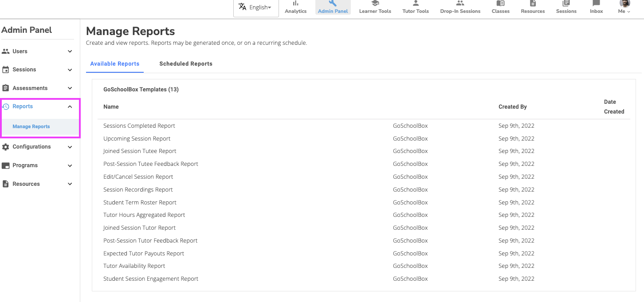The height and width of the screenshot is (302, 644).
Task: Open the Me profile menu
Action: pos(624,7)
